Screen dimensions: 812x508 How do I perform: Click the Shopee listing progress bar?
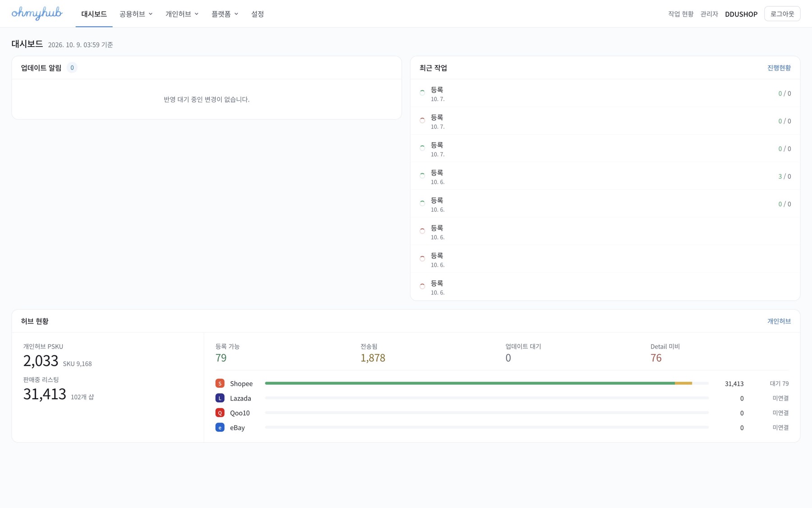(x=487, y=383)
